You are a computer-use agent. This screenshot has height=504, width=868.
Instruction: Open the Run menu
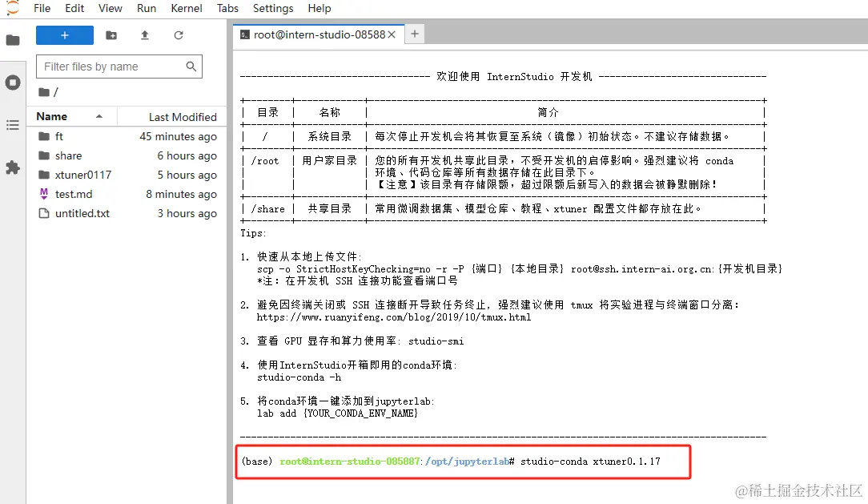pos(147,8)
